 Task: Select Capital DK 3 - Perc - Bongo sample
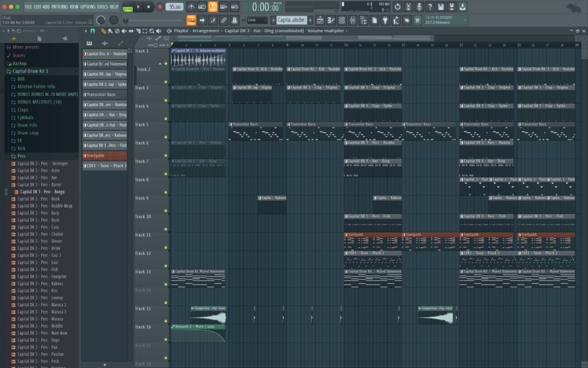click(x=42, y=191)
